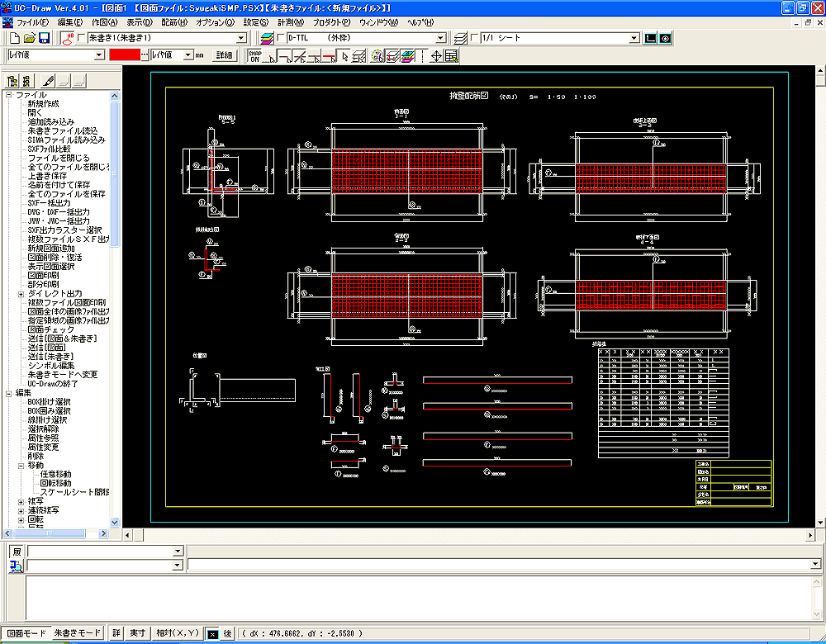The height and width of the screenshot is (644, 826).
Task: Open the D-TTL (外枠) layer dropdown
Action: click(441, 38)
